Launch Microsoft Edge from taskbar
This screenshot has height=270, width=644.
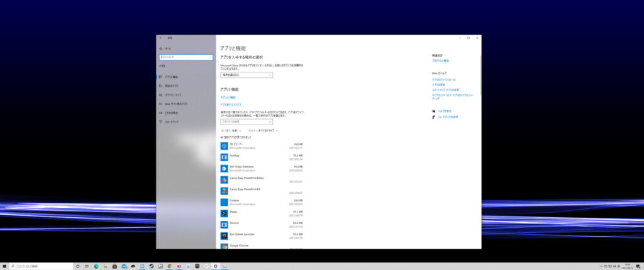[96, 266]
